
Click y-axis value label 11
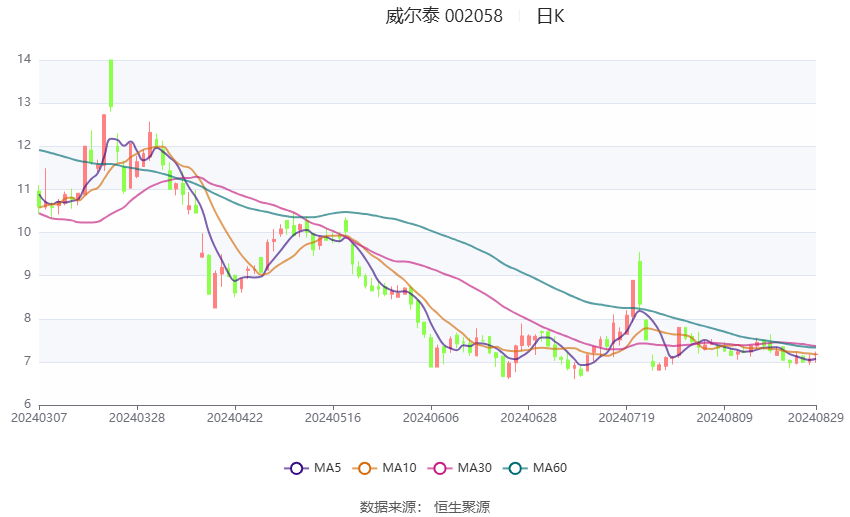24,189
